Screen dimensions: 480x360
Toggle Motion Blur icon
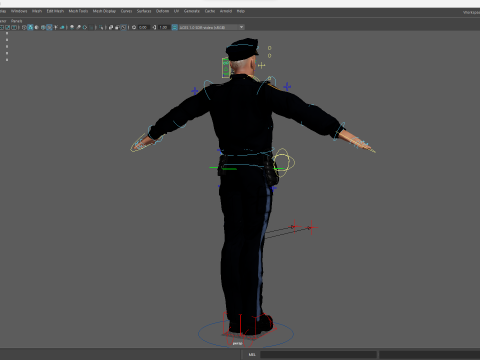(x=78, y=27)
